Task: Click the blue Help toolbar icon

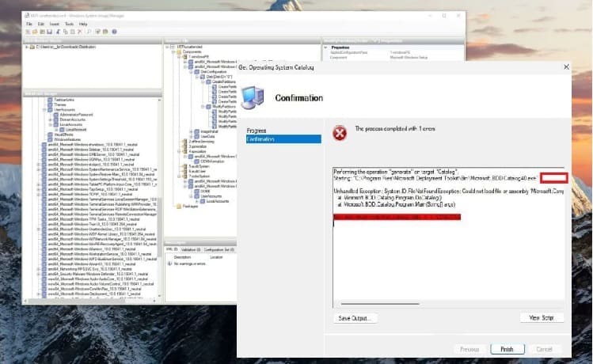Action: tap(114, 32)
